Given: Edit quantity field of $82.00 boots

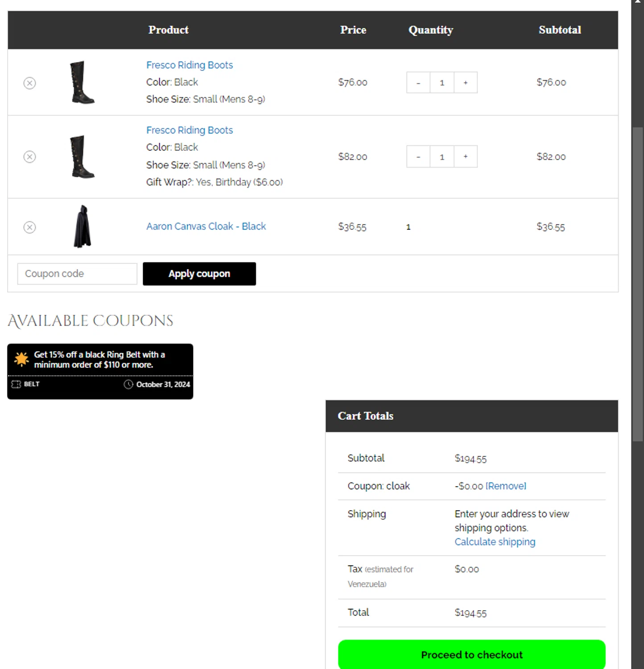Looking at the screenshot, I should tap(442, 157).
